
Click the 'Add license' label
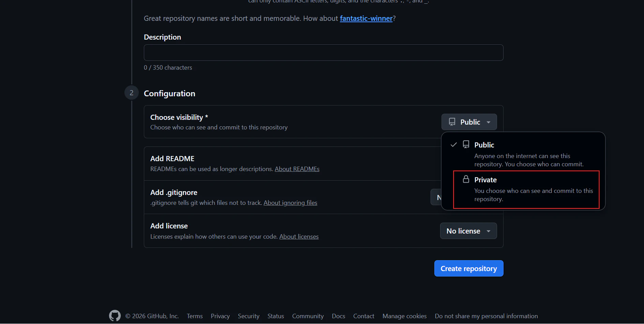click(169, 226)
